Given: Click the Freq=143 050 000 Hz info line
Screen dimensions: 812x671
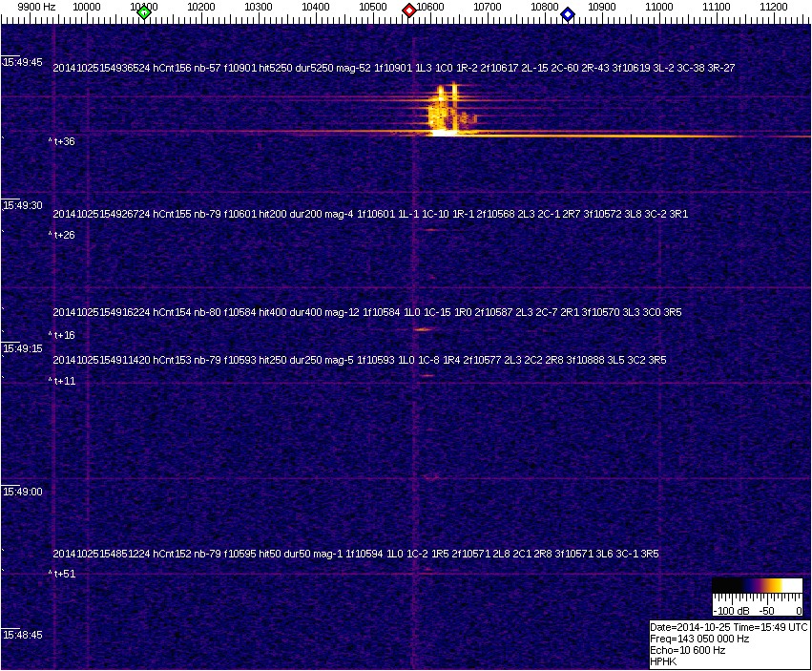Looking at the screenshot, I should pos(699,639).
